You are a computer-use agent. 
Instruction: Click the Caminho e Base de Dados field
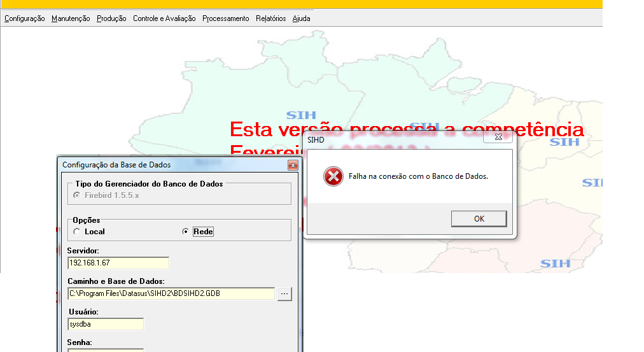click(171, 293)
